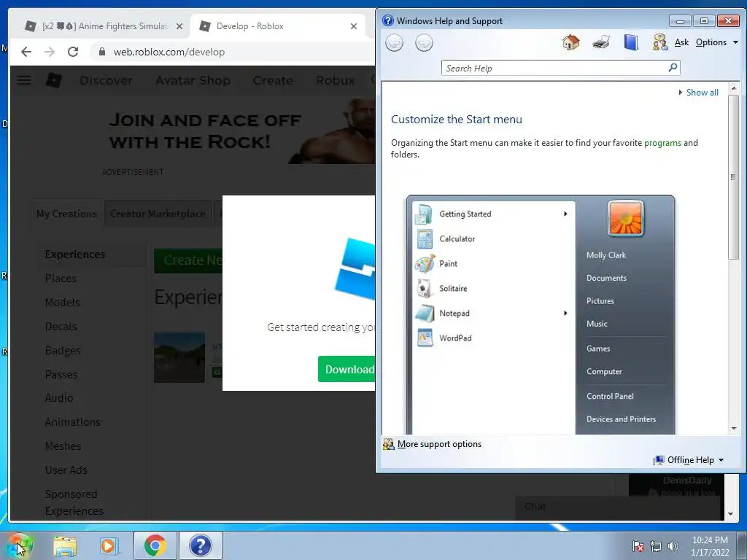The height and width of the screenshot is (560, 747).
Task: Select Models in sidebar
Action: [63, 303]
